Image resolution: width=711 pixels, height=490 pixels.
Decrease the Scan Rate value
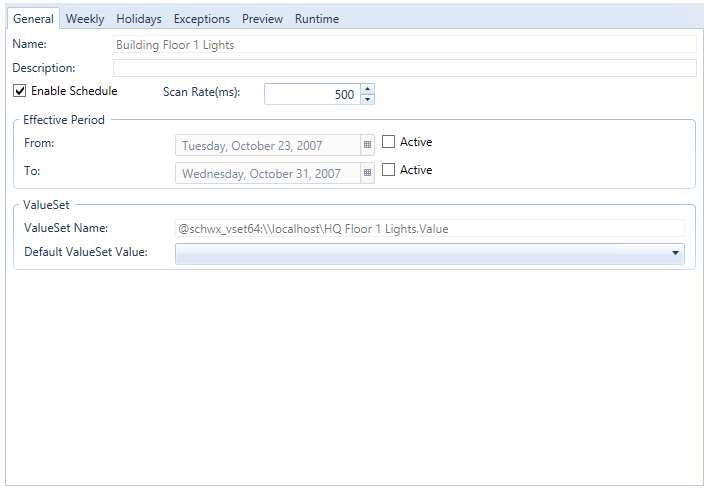tap(367, 99)
